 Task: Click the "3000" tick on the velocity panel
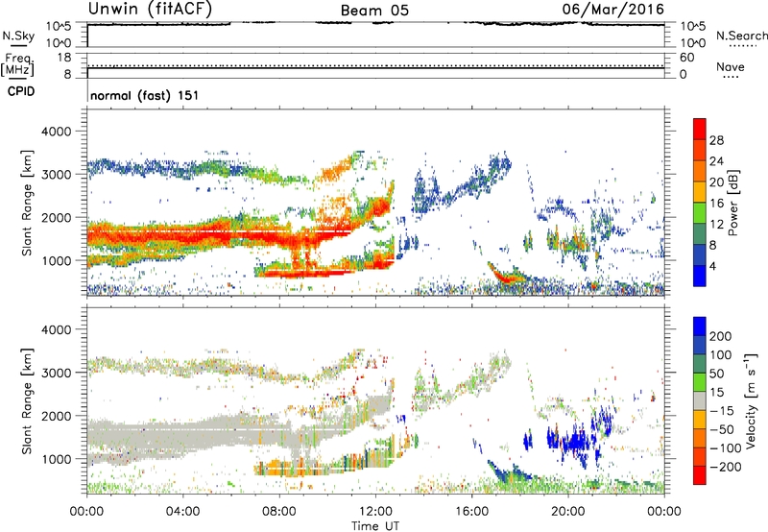[x=57, y=373]
